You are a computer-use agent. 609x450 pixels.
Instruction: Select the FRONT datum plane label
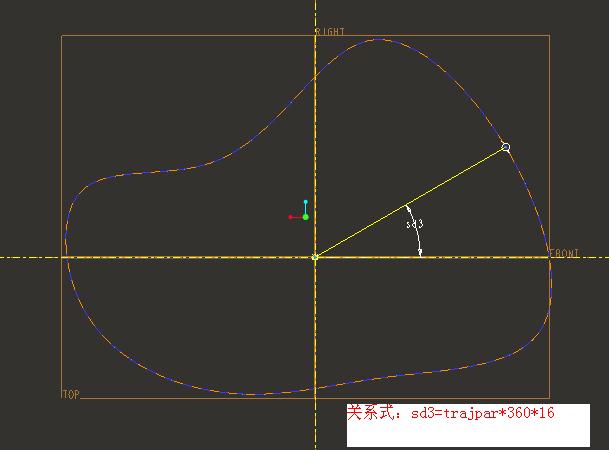pyautogui.click(x=564, y=253)
